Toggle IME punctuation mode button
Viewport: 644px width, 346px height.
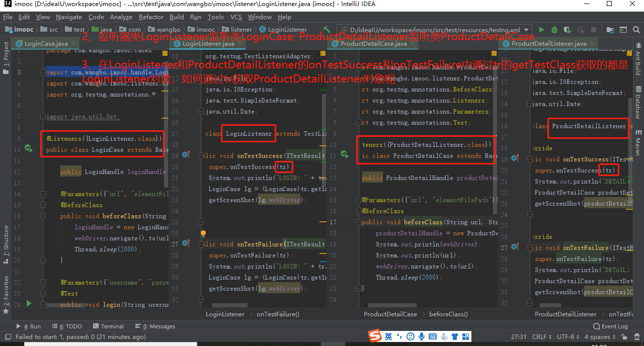coord(399,336)
